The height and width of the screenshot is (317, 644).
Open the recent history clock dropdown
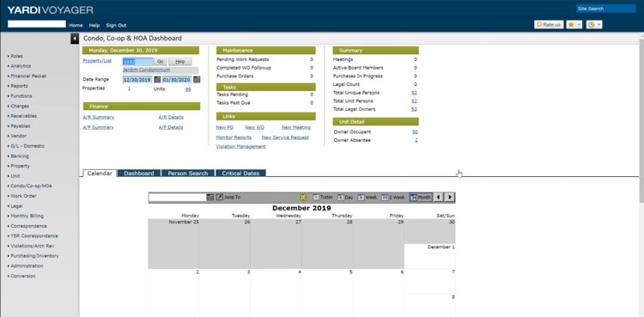click(x=594, y=25)
